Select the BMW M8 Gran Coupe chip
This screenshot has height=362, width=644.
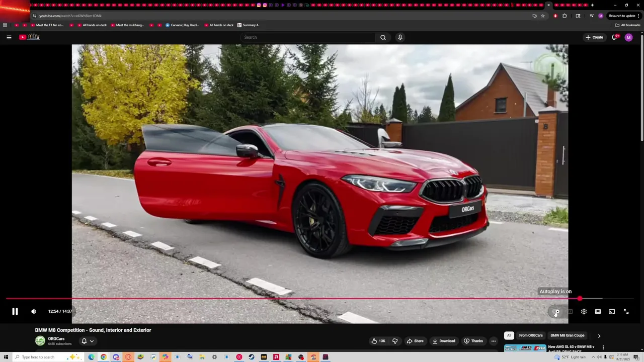(x=568, y=335)
